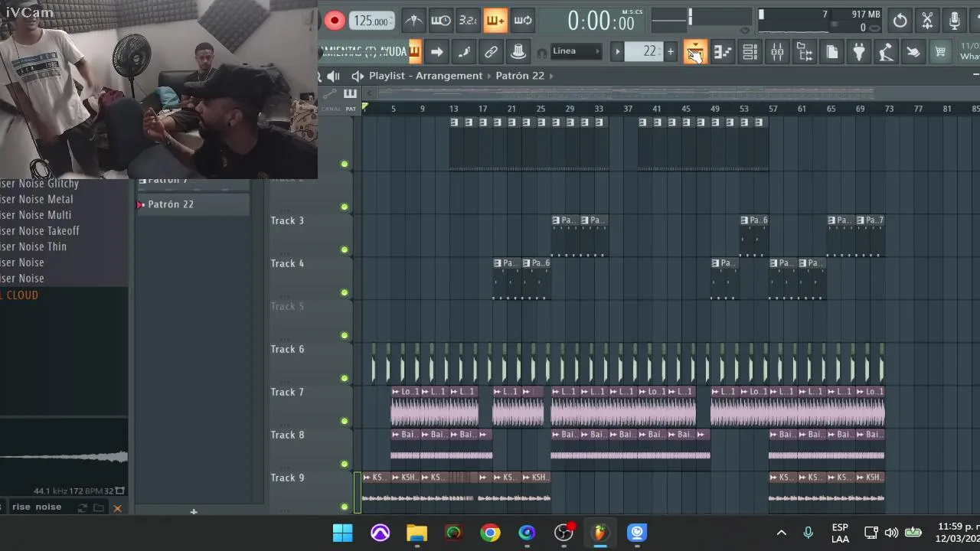
Task: Toggle loop recording icon
Action: 523,21
